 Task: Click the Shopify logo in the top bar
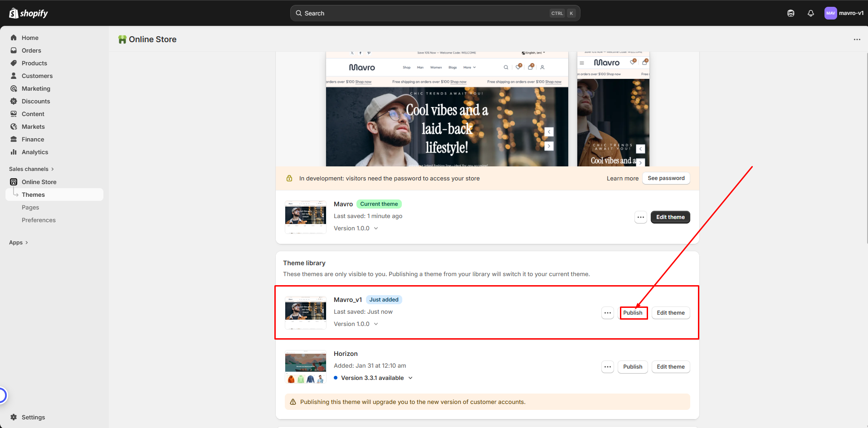click(29, 13)
